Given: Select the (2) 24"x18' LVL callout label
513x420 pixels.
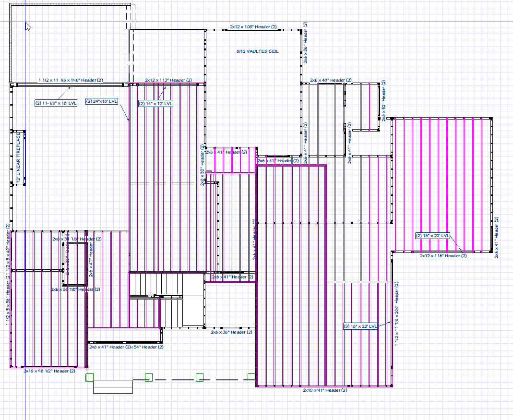Looking at the screenshot, I should (102, 101).
